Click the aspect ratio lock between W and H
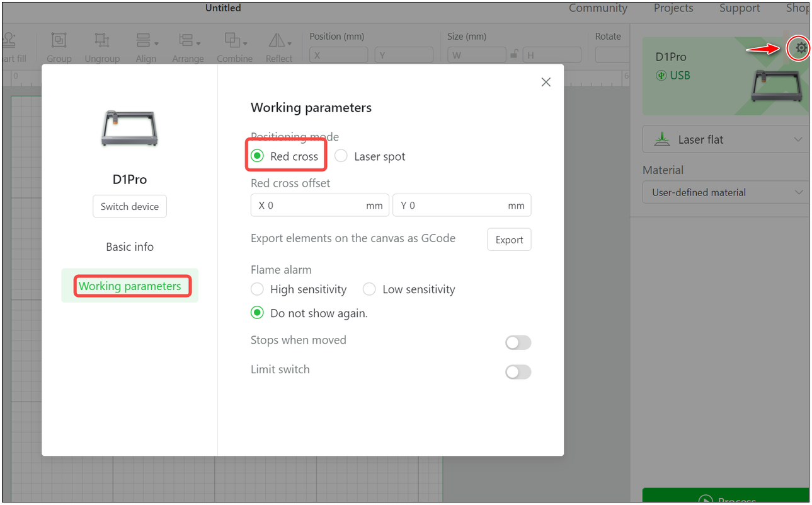This screenshot has width=812, height=505. [x=515, y=55]
